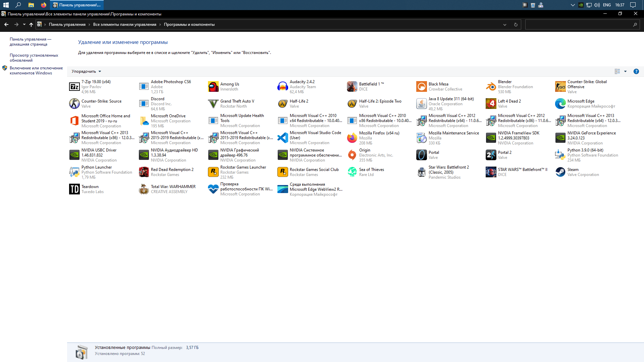Select the Battlefield 1 icon

click(x=352, y=87)
